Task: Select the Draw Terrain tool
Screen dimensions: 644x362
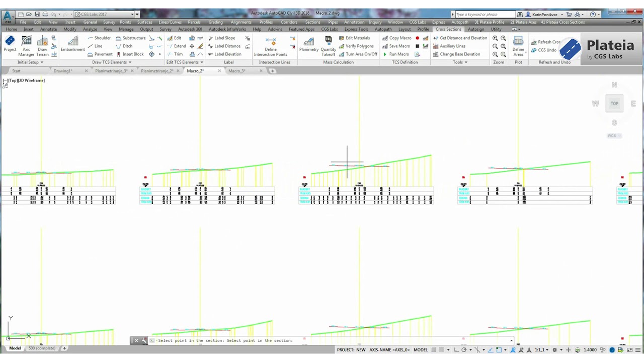Action: click(x=43, y=46)
